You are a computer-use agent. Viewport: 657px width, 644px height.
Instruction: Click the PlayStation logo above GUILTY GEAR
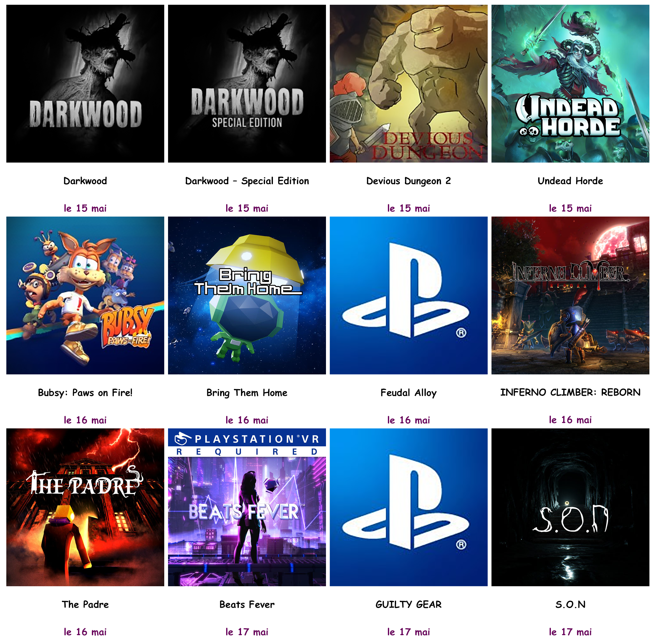[x=408, y=507]
